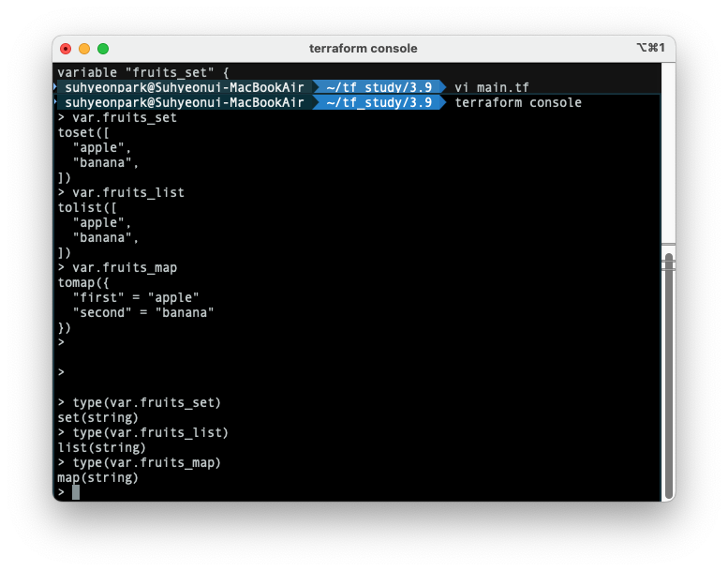
Task: Click the ⌥⌘1 shortcut indicator
Action: tap(650, 48)
